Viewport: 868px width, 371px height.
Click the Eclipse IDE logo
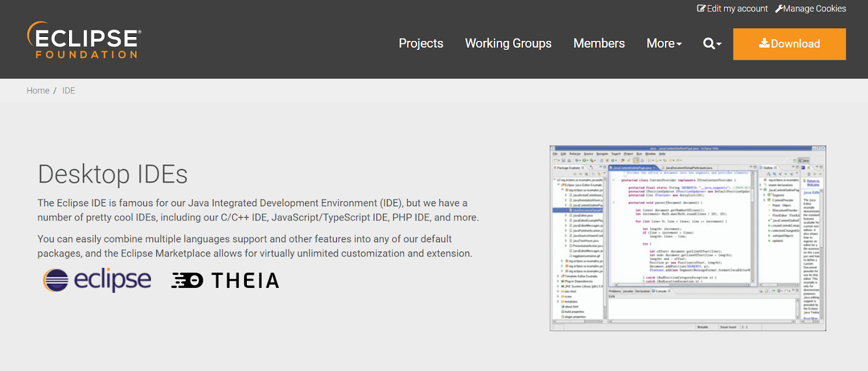(x=97, y=280)
